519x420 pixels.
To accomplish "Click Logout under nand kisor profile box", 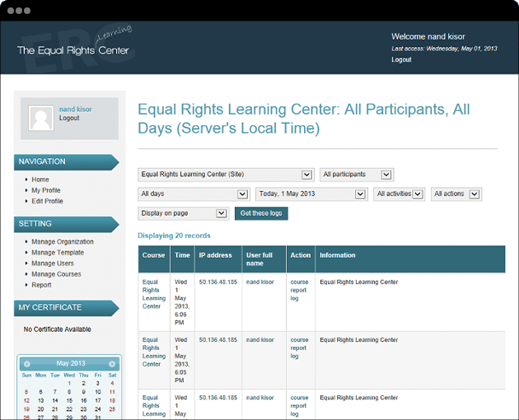I will point(69,118).
